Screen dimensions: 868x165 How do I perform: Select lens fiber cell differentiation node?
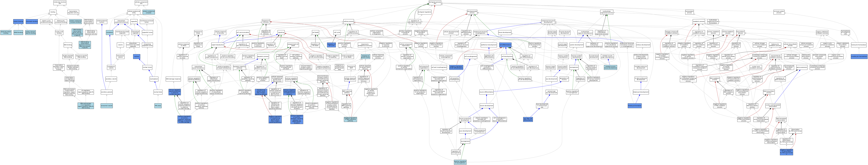pos(528,119)
